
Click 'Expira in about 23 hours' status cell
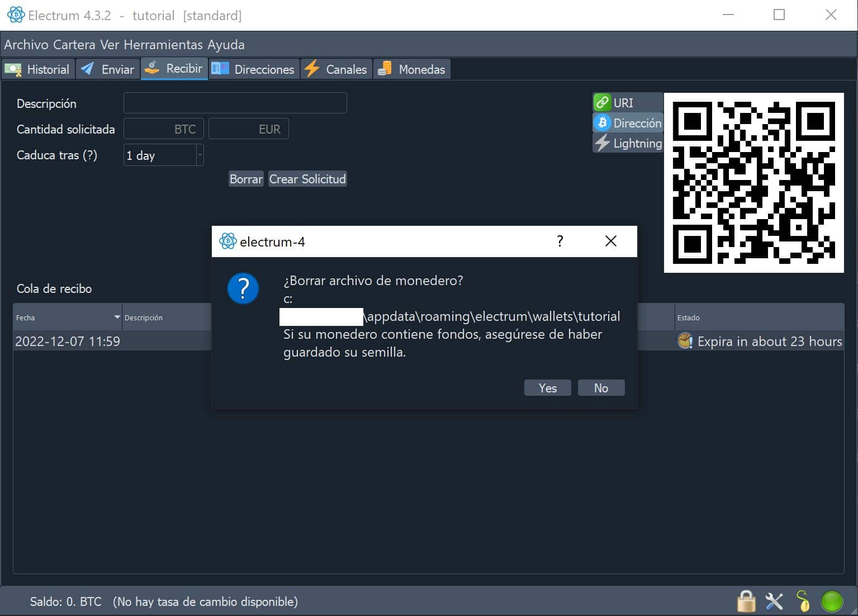click(x=759, y=341)
